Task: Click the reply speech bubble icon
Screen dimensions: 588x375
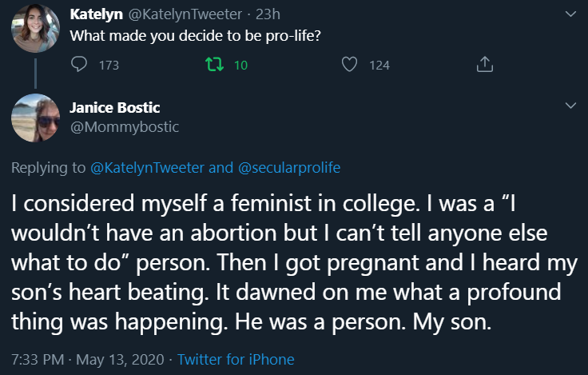Action: [x=79, y=65]
